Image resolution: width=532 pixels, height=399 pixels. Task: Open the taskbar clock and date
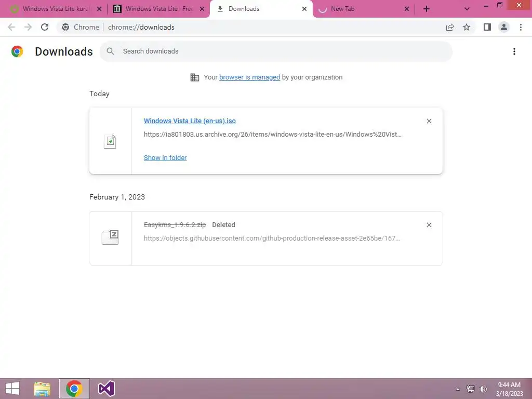(509, 389)
